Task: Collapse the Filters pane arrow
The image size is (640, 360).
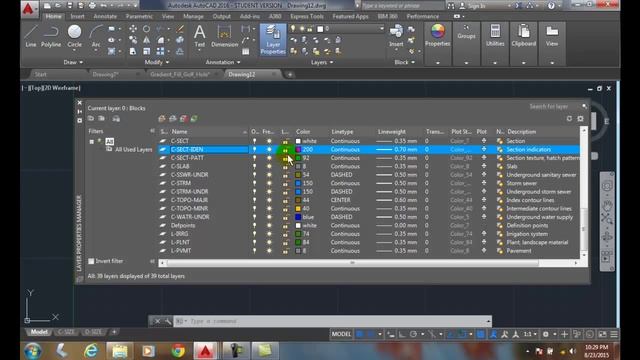Action: tap(152, 131)
